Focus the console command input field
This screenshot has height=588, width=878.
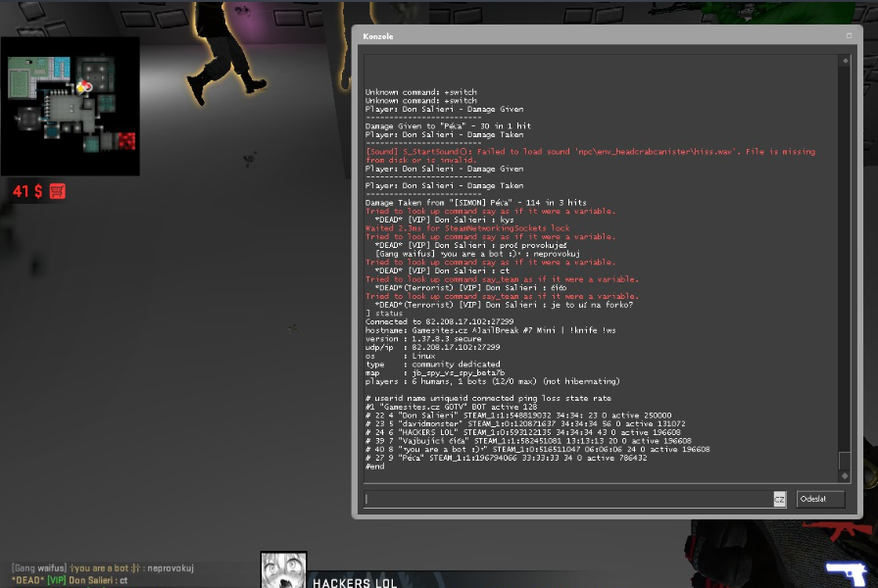(568, 499)
